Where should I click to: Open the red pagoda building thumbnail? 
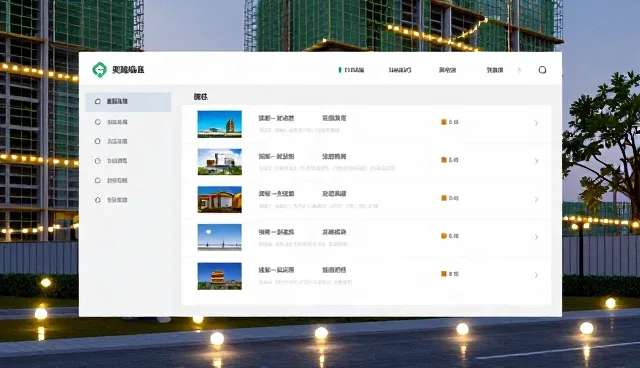220,276
